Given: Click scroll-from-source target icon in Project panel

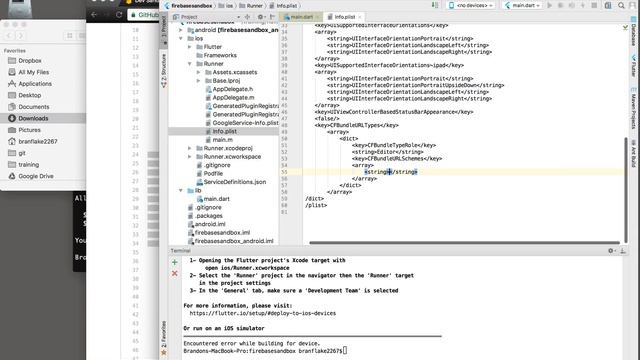Looking at the screenshot, I should pyautogui.click(x=247, y=17).
